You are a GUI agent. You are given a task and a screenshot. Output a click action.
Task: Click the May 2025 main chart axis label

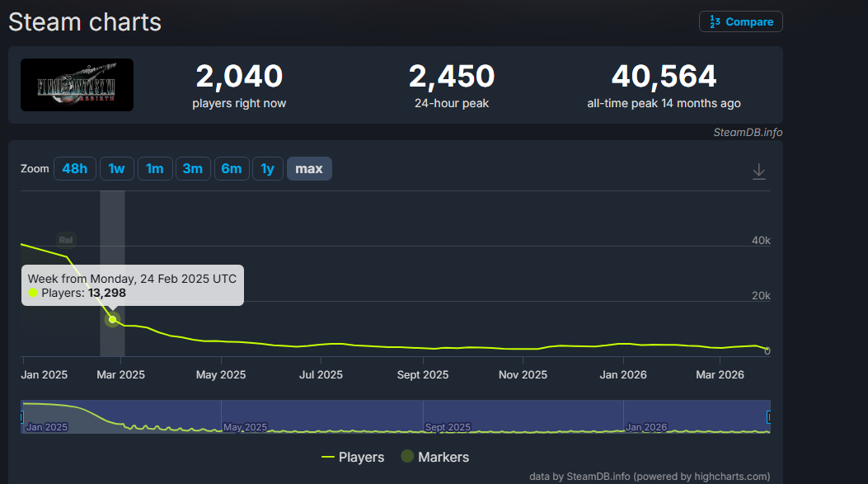coord(221,375)
